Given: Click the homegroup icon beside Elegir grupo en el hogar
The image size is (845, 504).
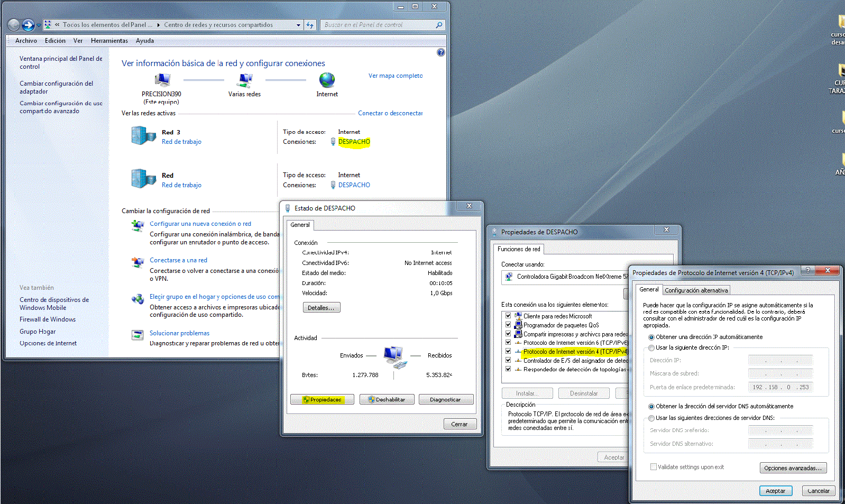Looking at the screenshot, I should (x=137, y=299).
